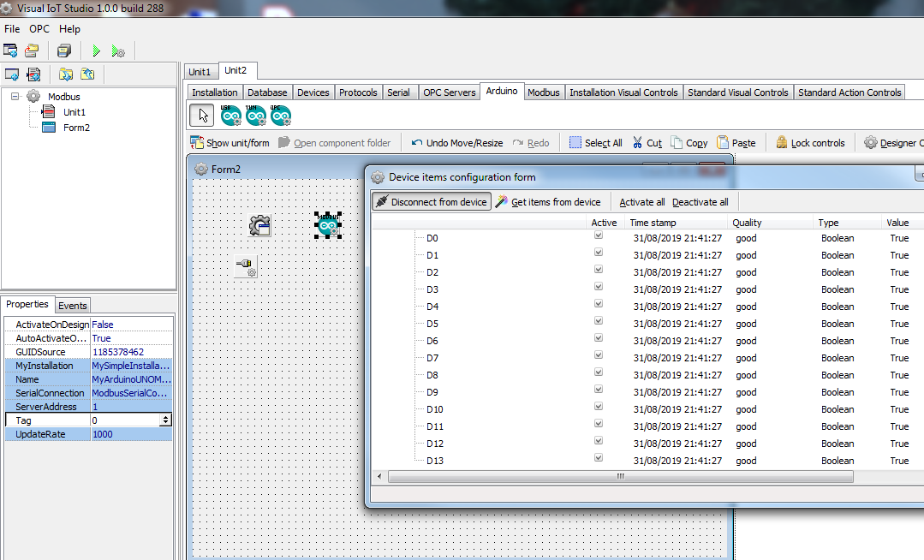924x560 pixels.
Task: Toggle the Active checkbox for D7
Action: [x=598, y=354]
